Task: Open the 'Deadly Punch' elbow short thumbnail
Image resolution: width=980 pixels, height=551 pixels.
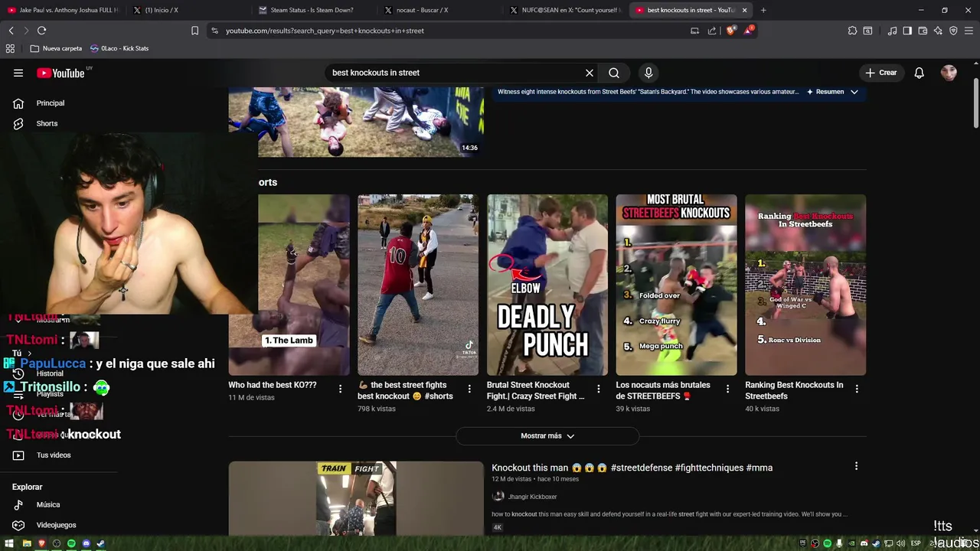Action: [x=547, y=285]
